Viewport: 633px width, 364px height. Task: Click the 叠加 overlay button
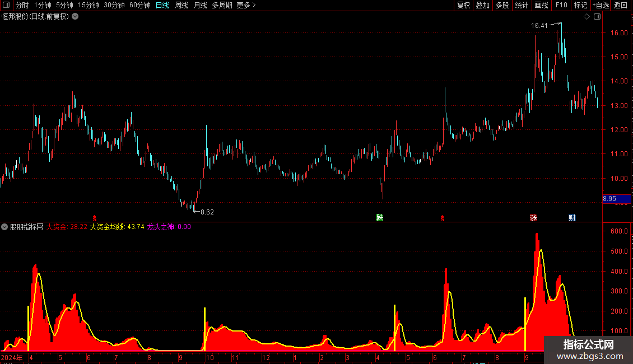[x=482, y=5]
